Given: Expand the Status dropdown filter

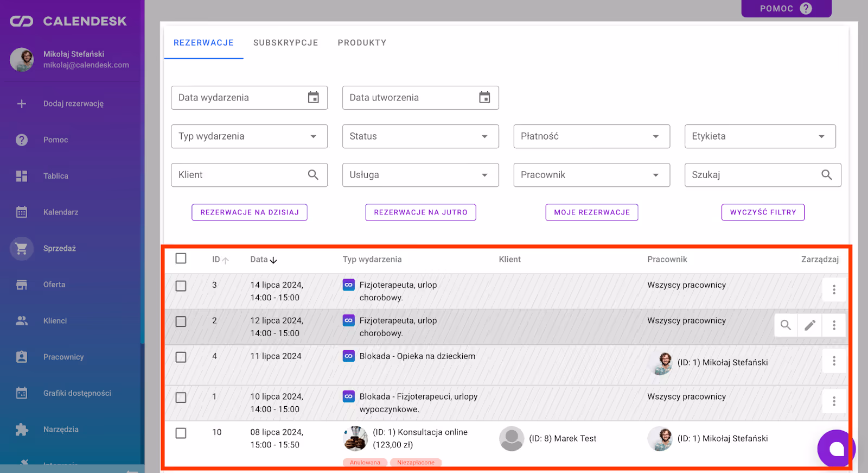Looking at the screenshot, I should (x=420, y=136).
